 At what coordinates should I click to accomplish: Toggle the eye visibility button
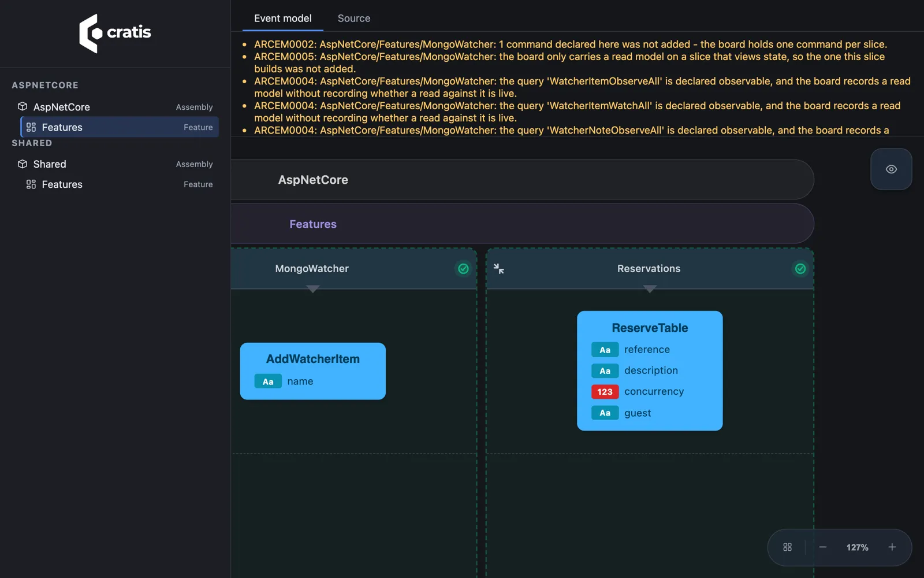891,169
